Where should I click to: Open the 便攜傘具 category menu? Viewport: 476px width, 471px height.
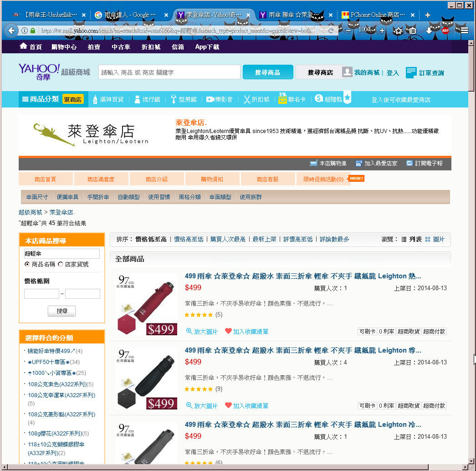pyautogui.click(x=67, y=197)
